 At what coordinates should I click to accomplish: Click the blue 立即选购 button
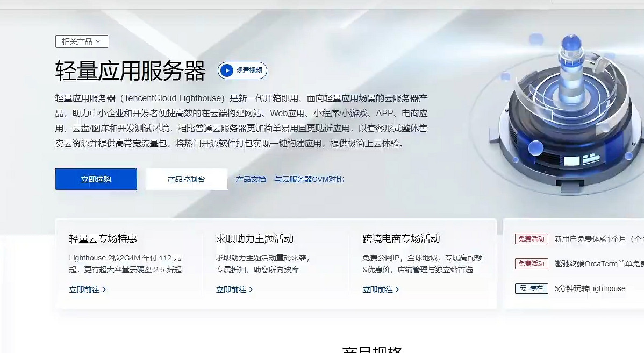pyautogui.click(x=96, y=179)
